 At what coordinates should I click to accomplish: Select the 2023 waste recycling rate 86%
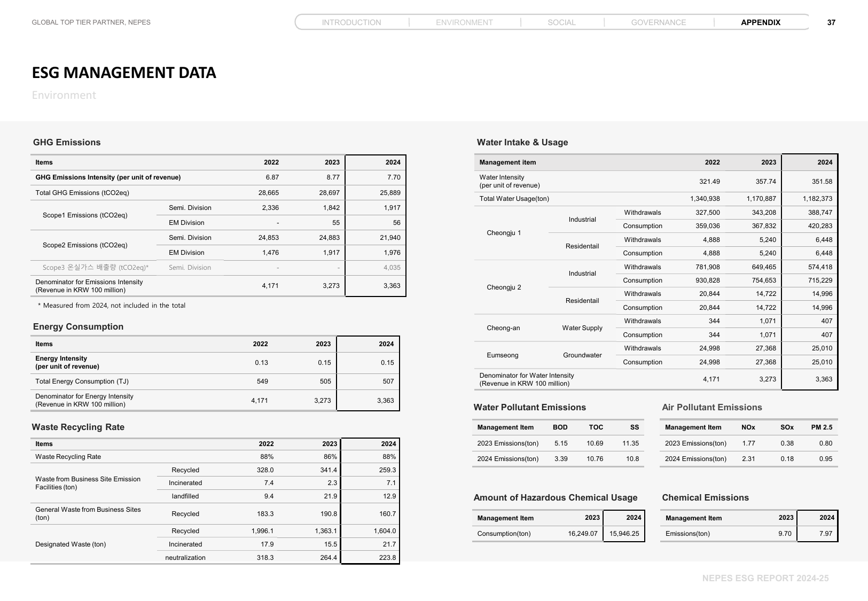click(x=330, y=457)
